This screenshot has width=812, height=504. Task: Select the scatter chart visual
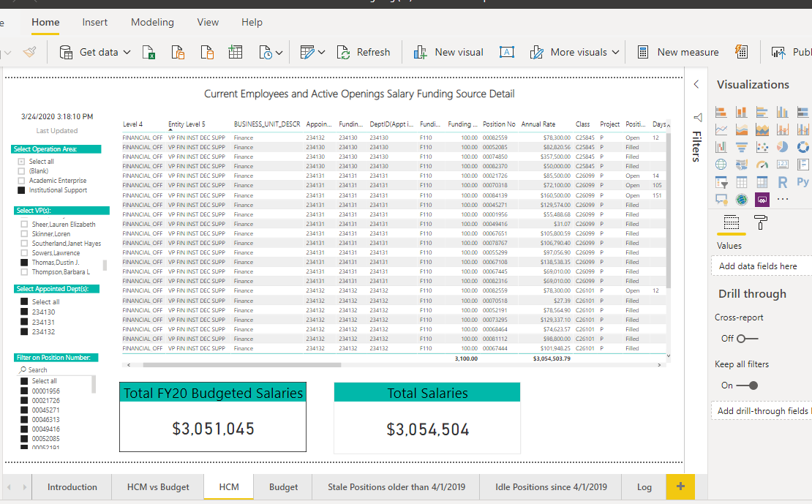[762, 147]
